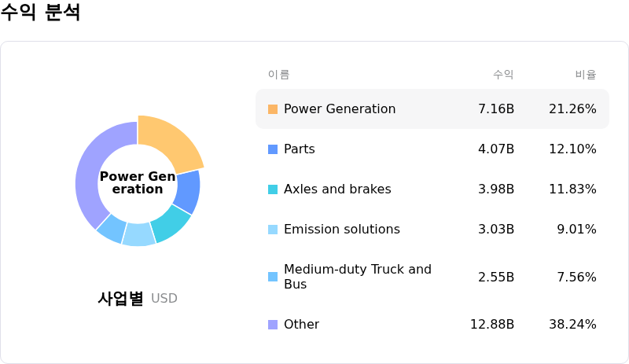Click the purple Other legend square

coord(273,325)
